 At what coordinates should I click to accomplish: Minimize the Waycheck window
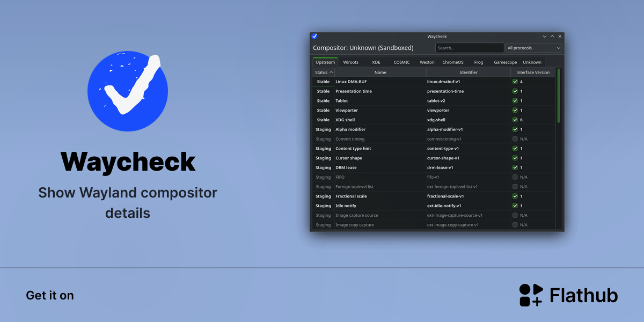[545, 36]
